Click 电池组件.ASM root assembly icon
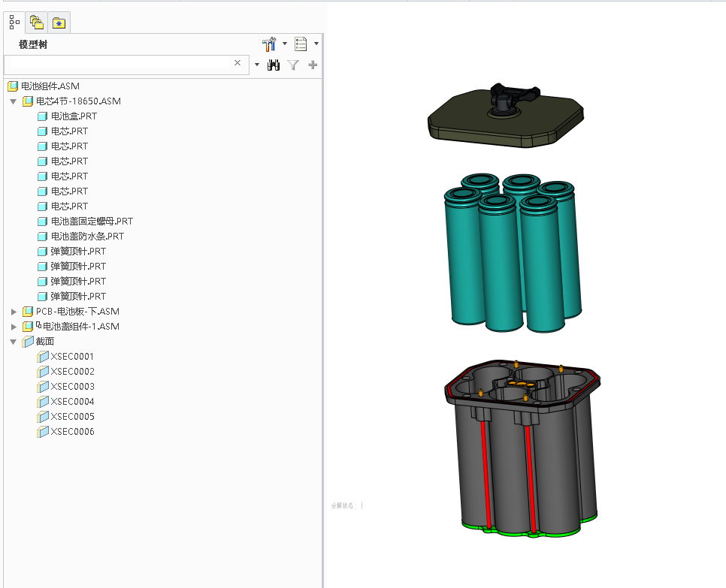The height and width of the screenshot is (588, 726). click(x=13, y=86)
